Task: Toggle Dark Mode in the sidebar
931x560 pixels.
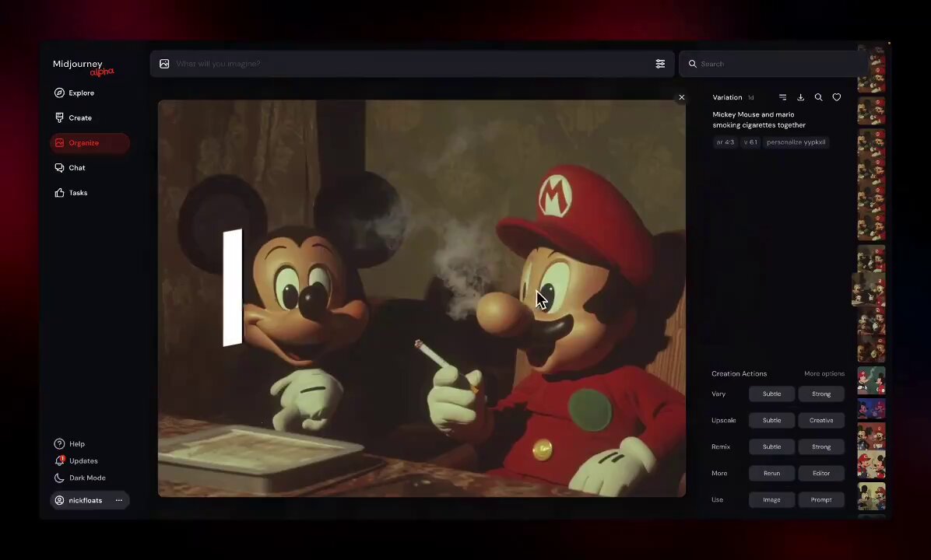Action: (80, 478)
